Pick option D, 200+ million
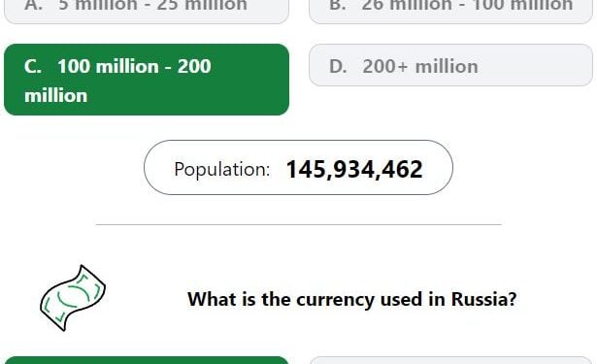The width and height of the screenshot is (597, 364). pos(450,65)
